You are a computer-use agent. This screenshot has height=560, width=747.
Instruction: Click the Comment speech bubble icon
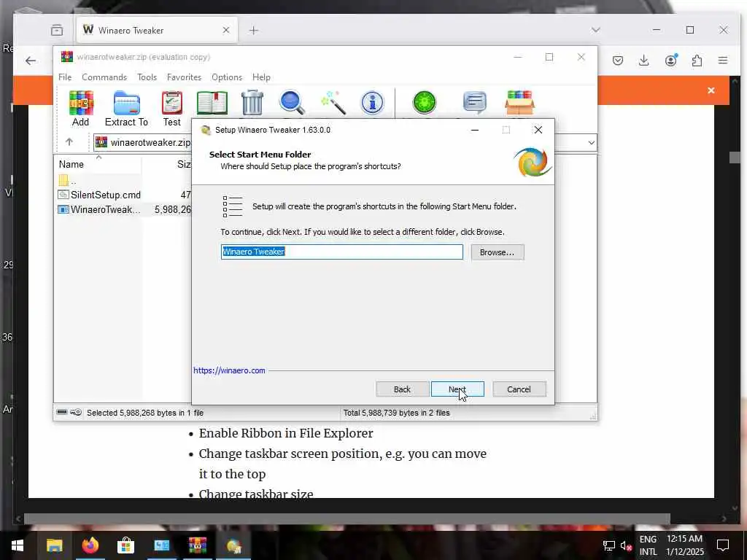[x=474, y=103]
